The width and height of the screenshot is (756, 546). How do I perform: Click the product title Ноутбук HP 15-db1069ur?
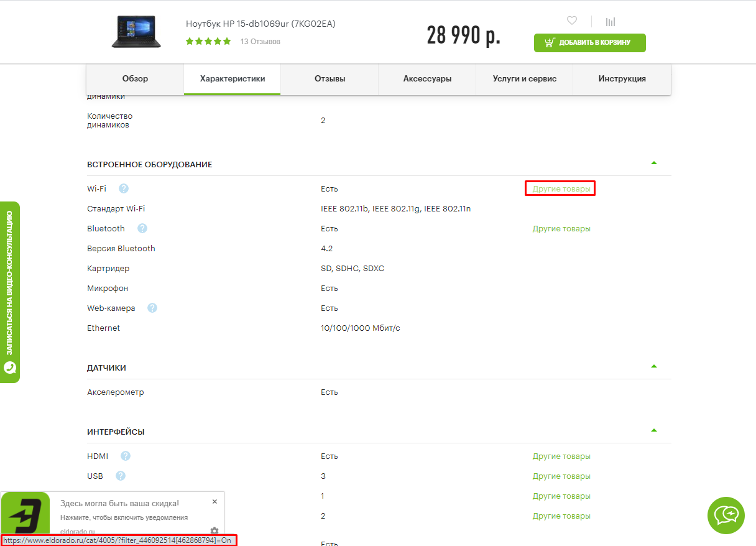pyautogui.click(x=260, y=24)
